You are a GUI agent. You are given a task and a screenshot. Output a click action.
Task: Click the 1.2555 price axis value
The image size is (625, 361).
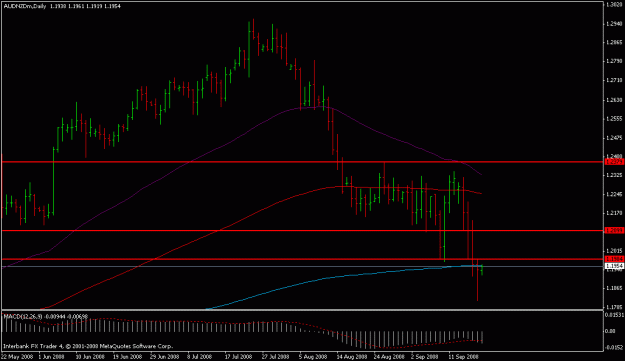(614, 119)
